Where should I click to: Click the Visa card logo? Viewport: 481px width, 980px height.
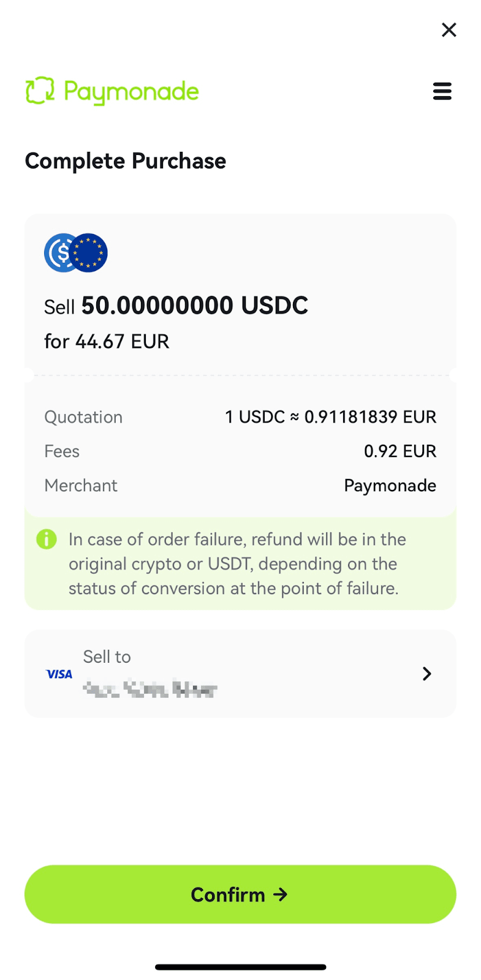(x=59, y=674)
